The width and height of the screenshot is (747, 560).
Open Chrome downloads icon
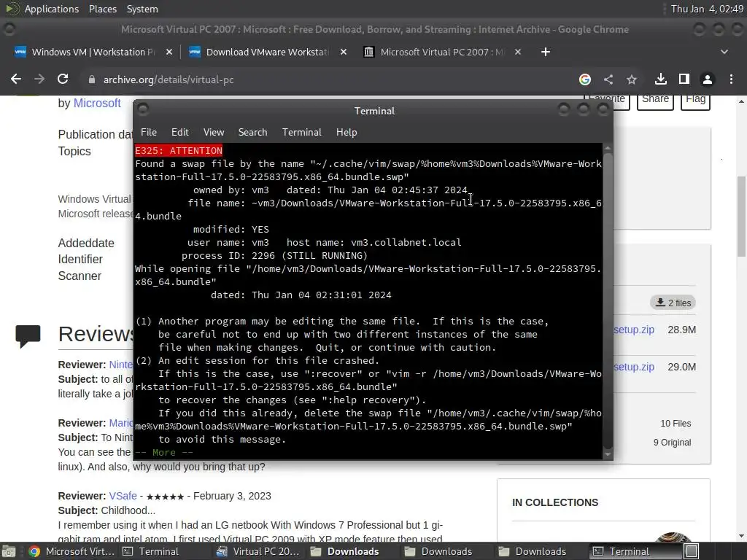coord(661,79)
